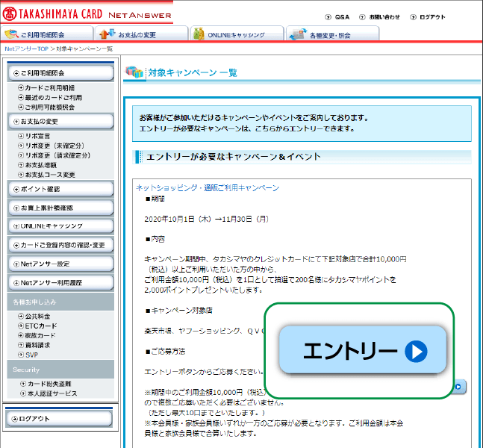Open ETCカード application link
This screenshot has height=448, width=486.
(x=41, y=326)
